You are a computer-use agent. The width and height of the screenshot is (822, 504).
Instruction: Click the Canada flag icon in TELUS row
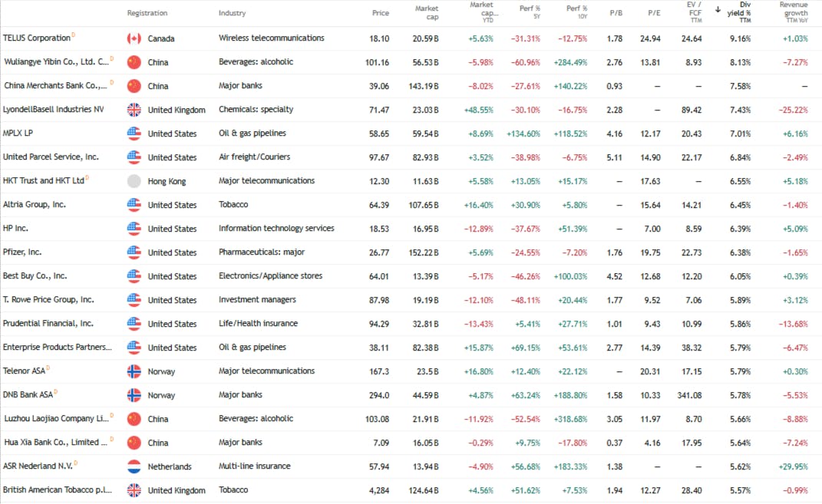(134, 38)
